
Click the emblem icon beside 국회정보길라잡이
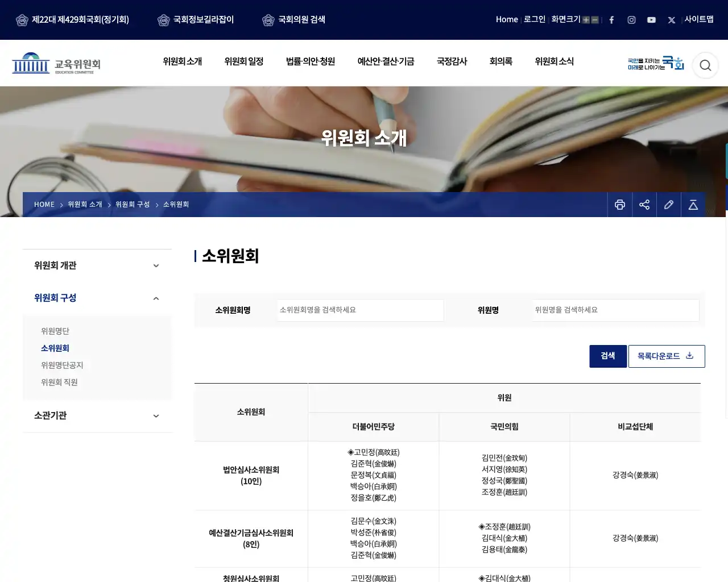[x=164, y=20]
